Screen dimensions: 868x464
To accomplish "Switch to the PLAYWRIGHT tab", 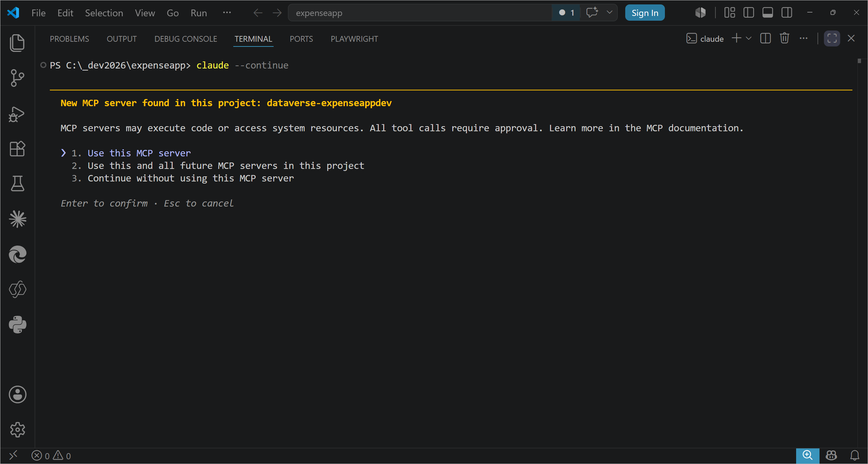I will pyautogui.click(x=354, y=39).
